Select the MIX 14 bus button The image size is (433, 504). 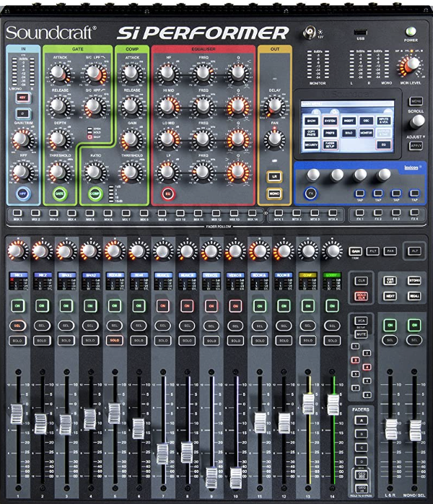[x=253, y=213]
